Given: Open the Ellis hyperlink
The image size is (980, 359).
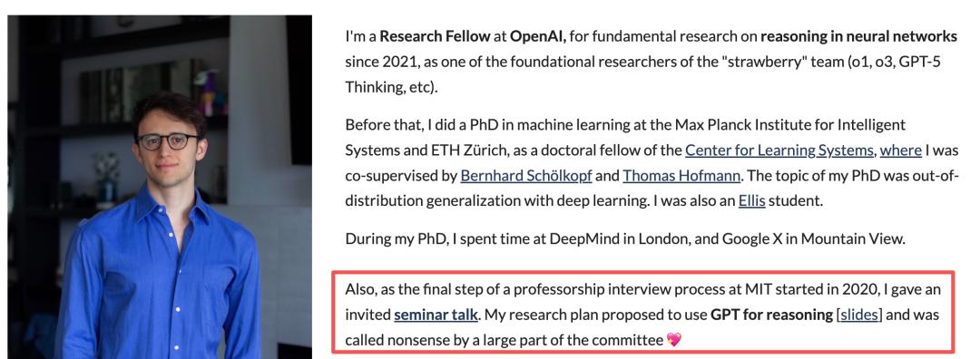Looking at the screenshot, I should (x=752, y=201).
